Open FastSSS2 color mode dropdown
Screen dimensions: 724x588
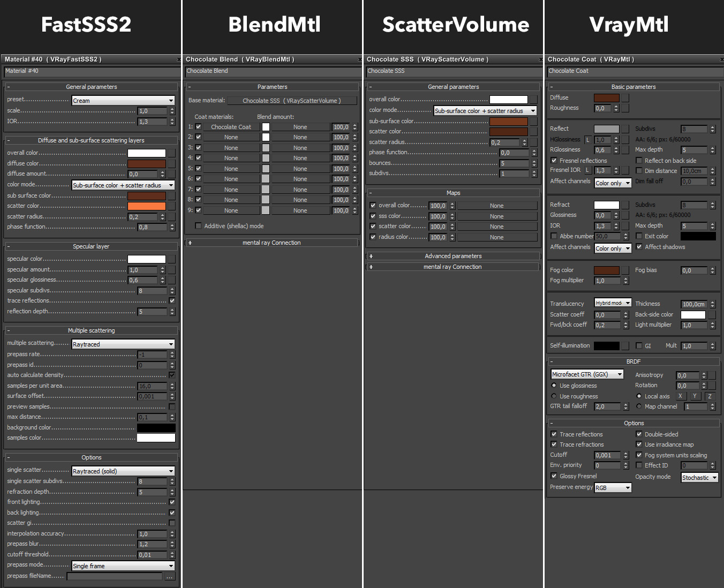123,185
